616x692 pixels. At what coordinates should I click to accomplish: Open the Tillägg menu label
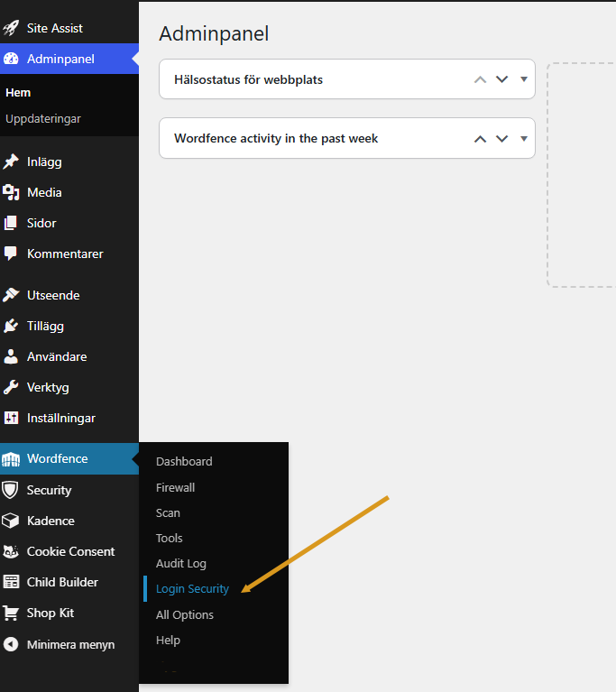click(45, 326)
